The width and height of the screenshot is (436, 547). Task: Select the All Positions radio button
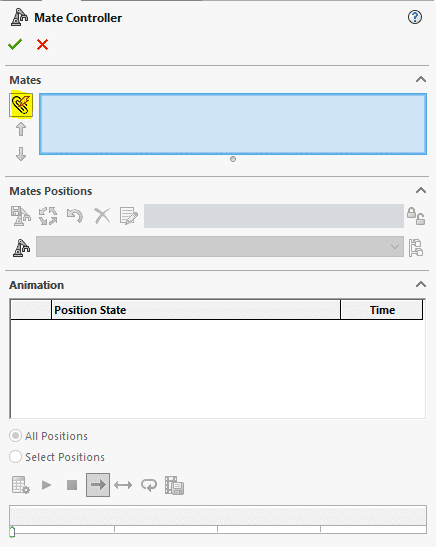point(15,436)
